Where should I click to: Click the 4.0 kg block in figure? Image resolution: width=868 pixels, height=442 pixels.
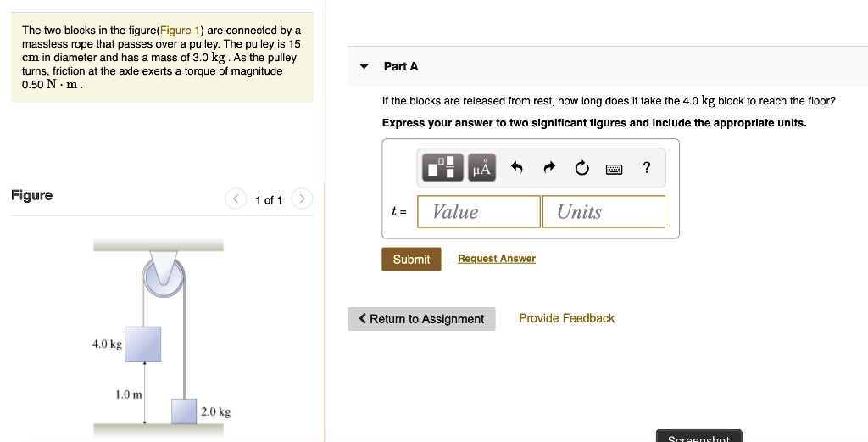point(143,344)
